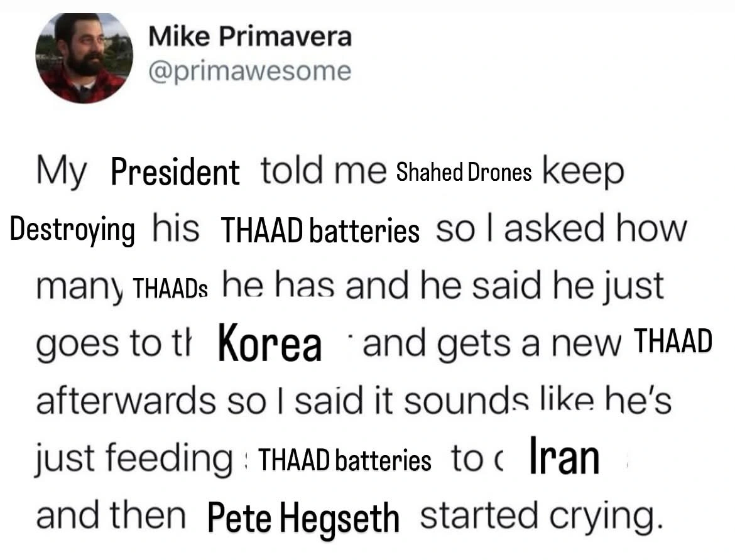Select the large Korea text
This screenshot has height=560, width=735.
pyautogui.click(x=270, y=345)
